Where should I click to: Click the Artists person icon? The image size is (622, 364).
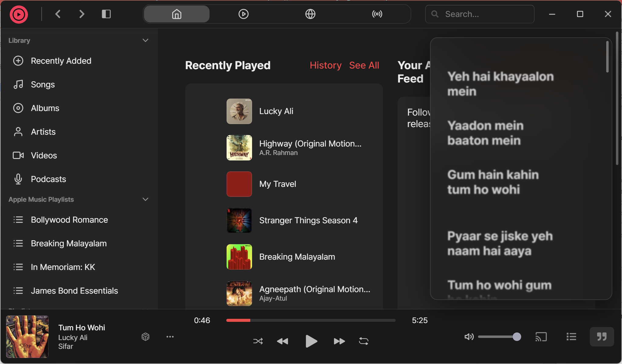click(x=18, y=132)
